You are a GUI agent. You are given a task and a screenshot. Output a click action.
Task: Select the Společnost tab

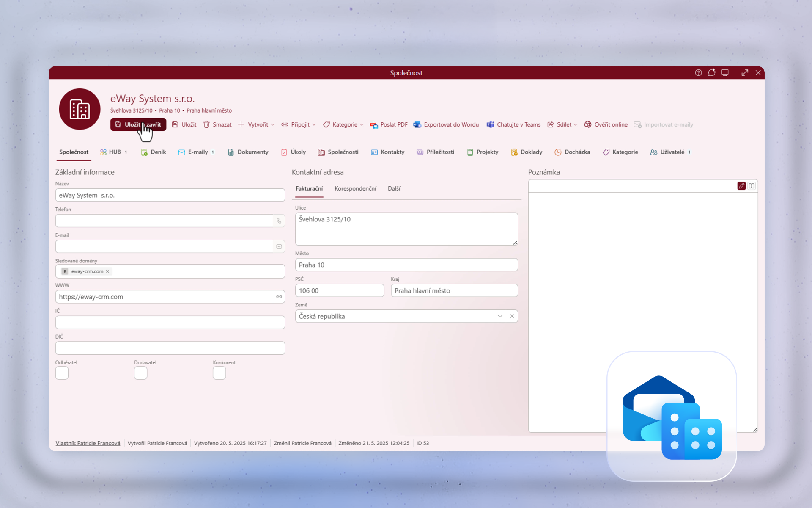coord(74,152)
